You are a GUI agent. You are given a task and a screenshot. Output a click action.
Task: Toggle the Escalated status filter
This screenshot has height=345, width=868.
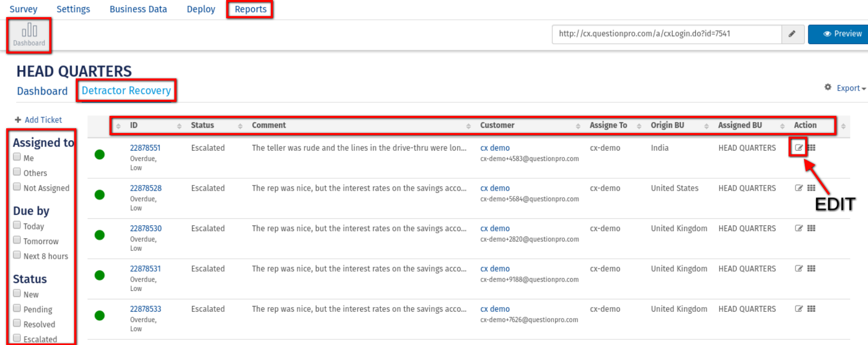(17, 338)
